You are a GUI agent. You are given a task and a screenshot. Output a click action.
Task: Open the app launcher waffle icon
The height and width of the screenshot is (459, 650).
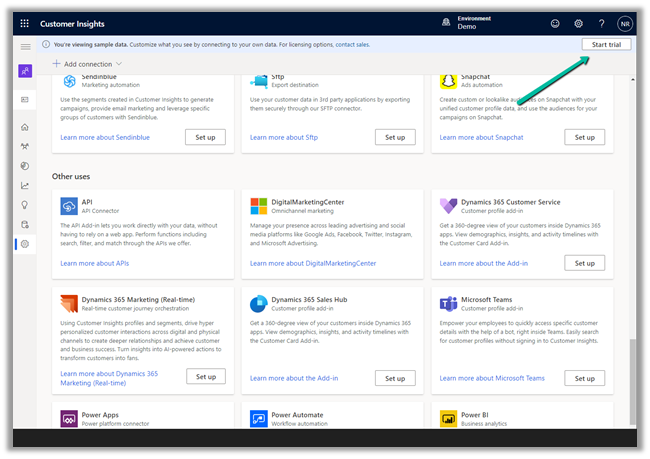point(25,23)
